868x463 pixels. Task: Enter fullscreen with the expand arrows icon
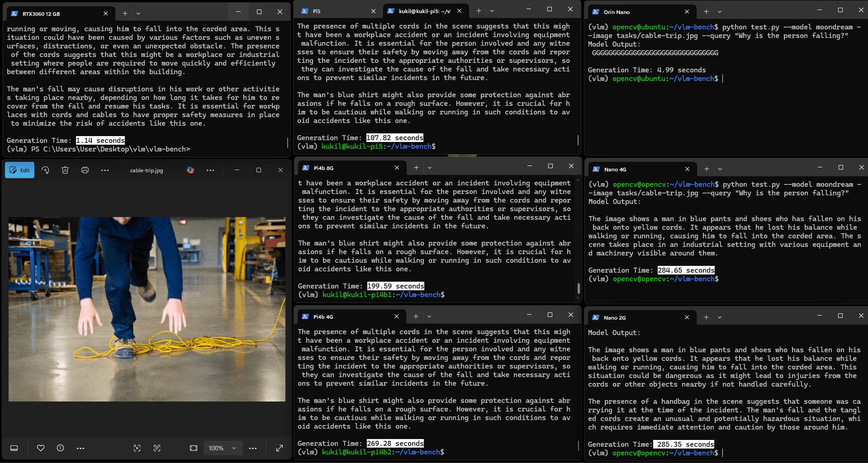(280, 448)
